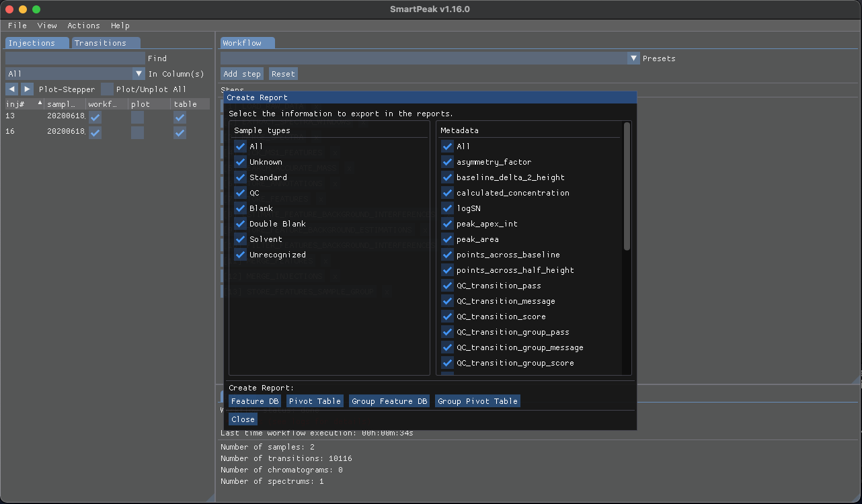Viewport: 862px width, 504px height.
Task: Open the Help menu
Action: coord(120,26)
